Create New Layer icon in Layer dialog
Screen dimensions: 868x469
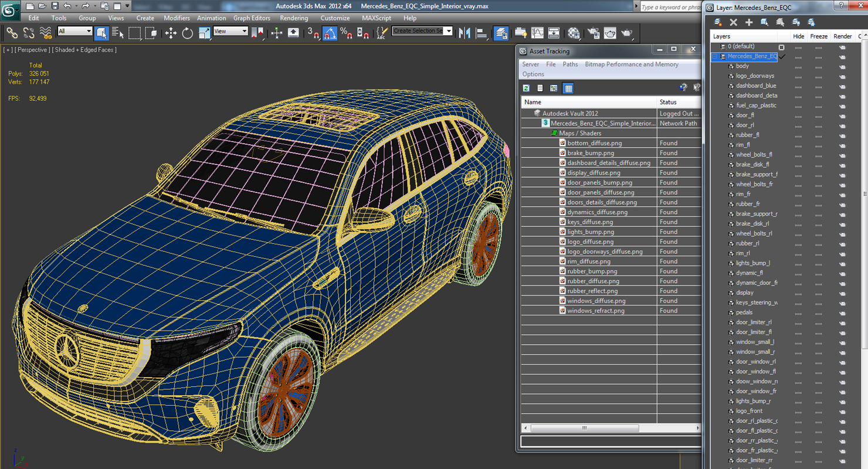click(x=717, y=22)
